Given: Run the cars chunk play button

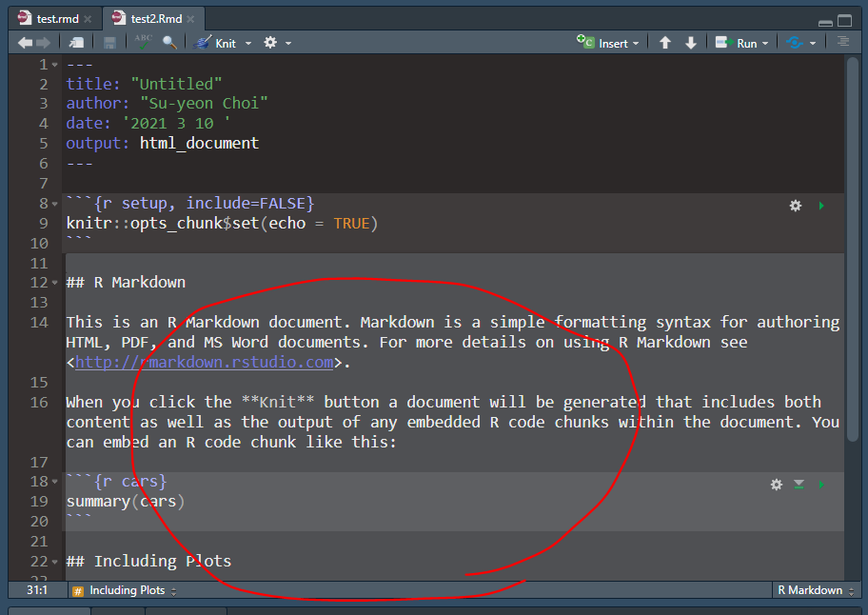Looking at the screenshot, I should click(821, 485).
